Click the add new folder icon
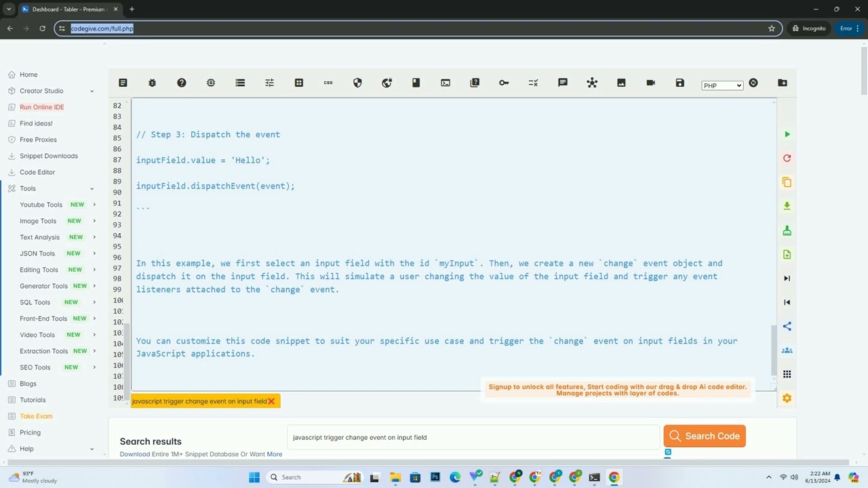Viewport: 868px width, 488px height. pyautogui.click(x=783, y=83)
